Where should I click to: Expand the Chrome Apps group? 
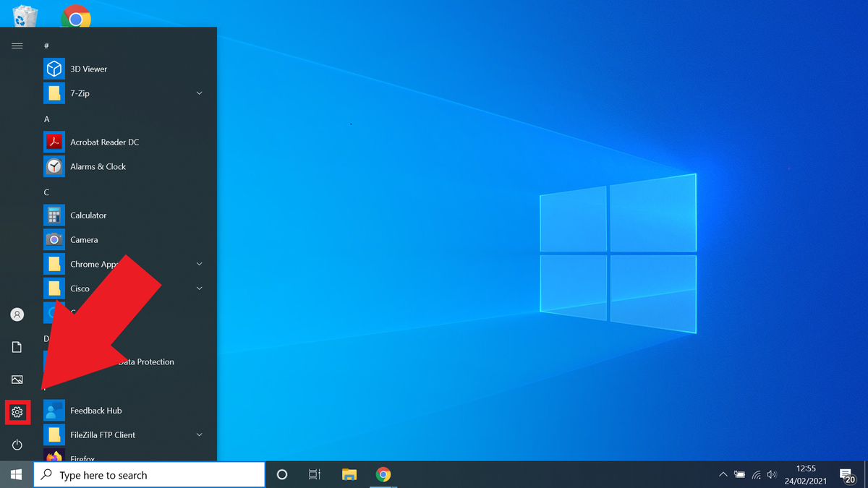(x=199, y=263)
